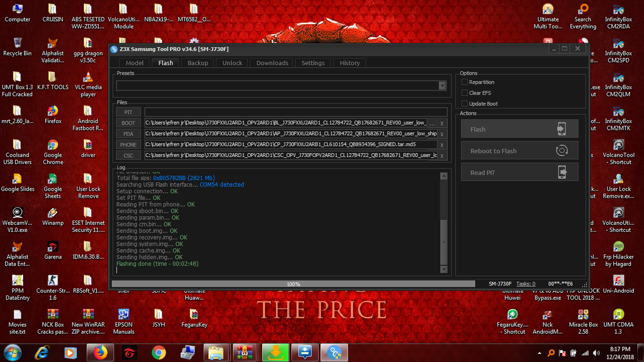Open Android Fastboot desktop icon
Screen dimensions: 644x362
click(x=88, y=118)
